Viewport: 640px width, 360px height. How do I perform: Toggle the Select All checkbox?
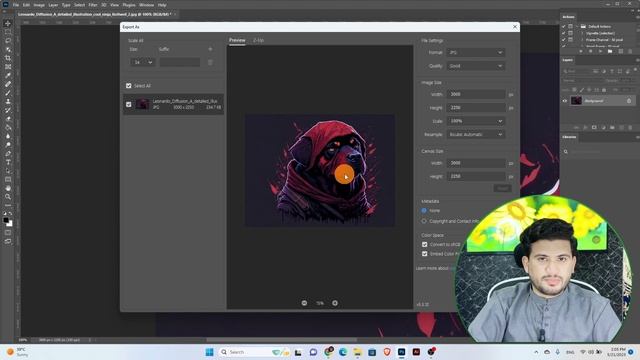coord(129,86)
